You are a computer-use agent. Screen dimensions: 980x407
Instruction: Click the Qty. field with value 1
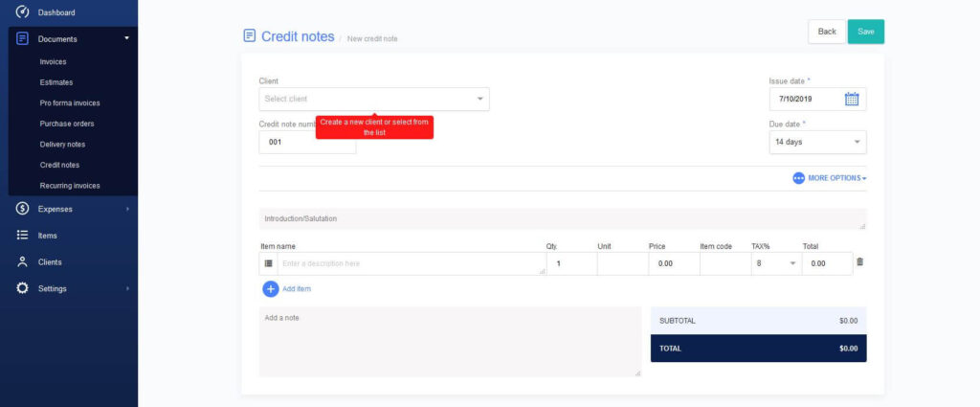pos(572,263)
